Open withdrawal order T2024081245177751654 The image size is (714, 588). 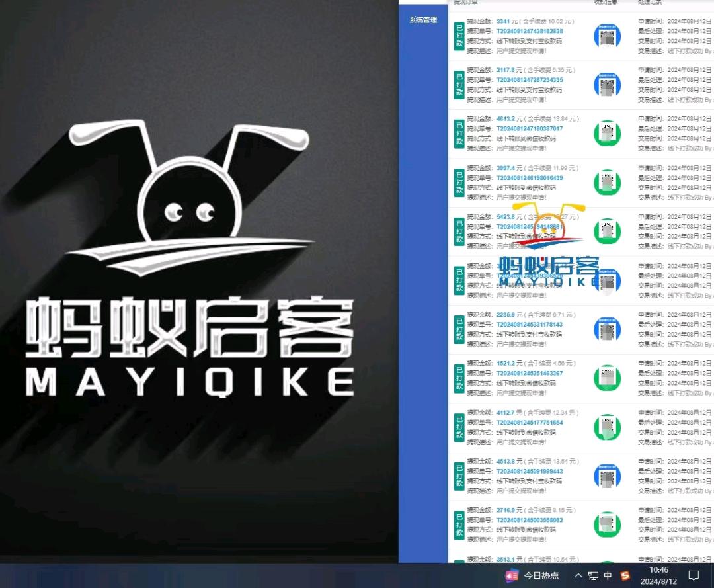[x=530, y=423]
